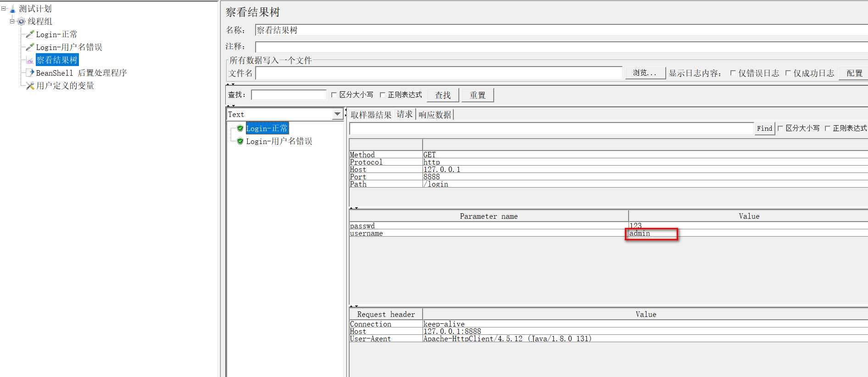This screenshot has height=377, width=868.
Task: Enable 区分大小写 in the 查找 bar
Action: click(x=334, y=95)
